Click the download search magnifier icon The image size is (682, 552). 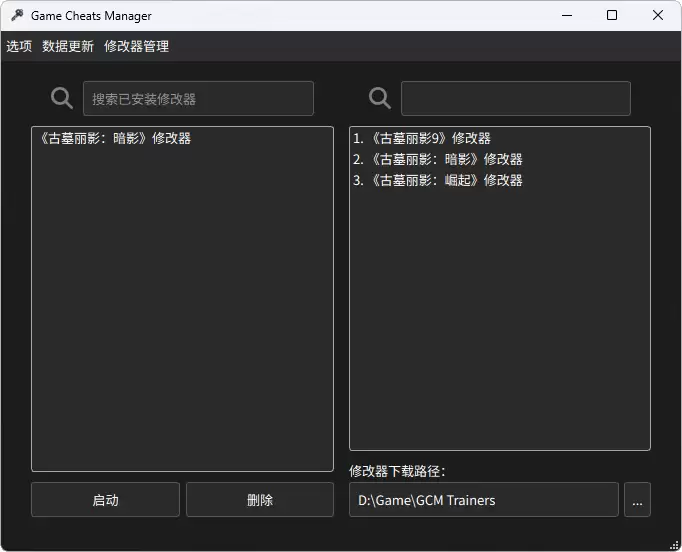click(x=380, y=98)
